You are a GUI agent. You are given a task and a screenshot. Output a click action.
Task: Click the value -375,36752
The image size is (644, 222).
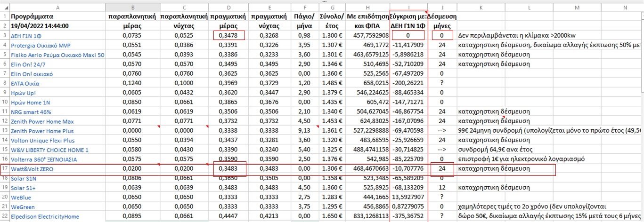[408, 216]
